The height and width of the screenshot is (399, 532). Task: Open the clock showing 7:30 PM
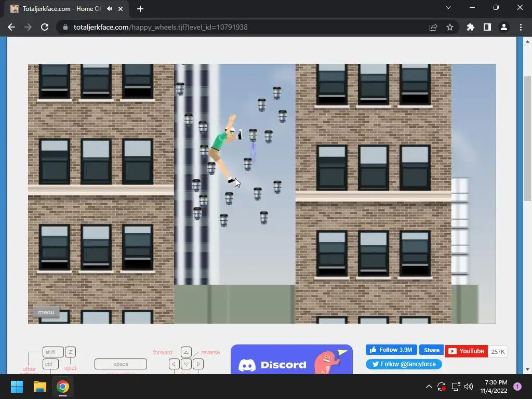point(494,387)
